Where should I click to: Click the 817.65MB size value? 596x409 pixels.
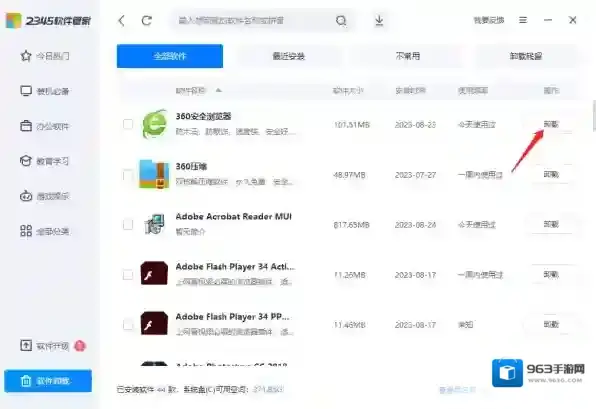352,225
